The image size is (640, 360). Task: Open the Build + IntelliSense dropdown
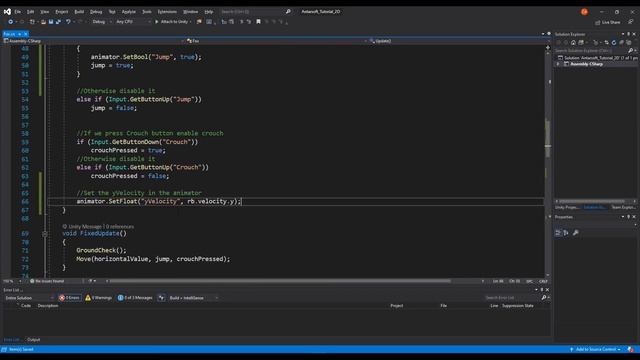coord(193,298)
